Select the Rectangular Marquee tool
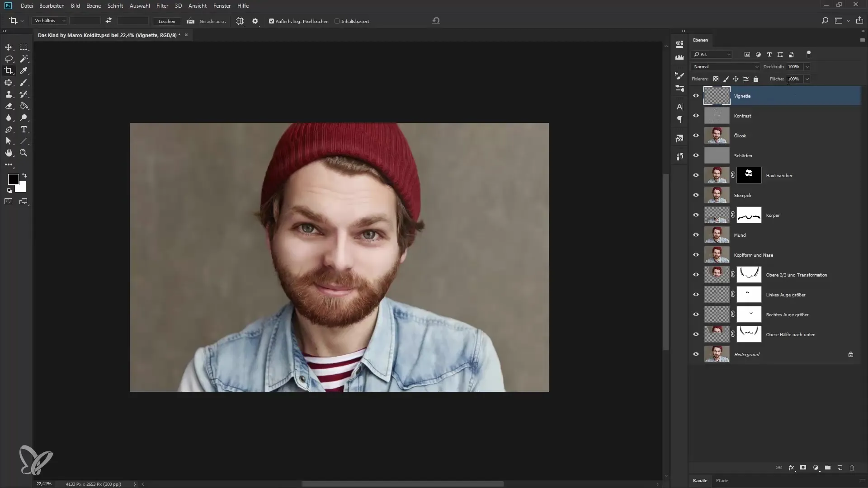 point(24,47)
